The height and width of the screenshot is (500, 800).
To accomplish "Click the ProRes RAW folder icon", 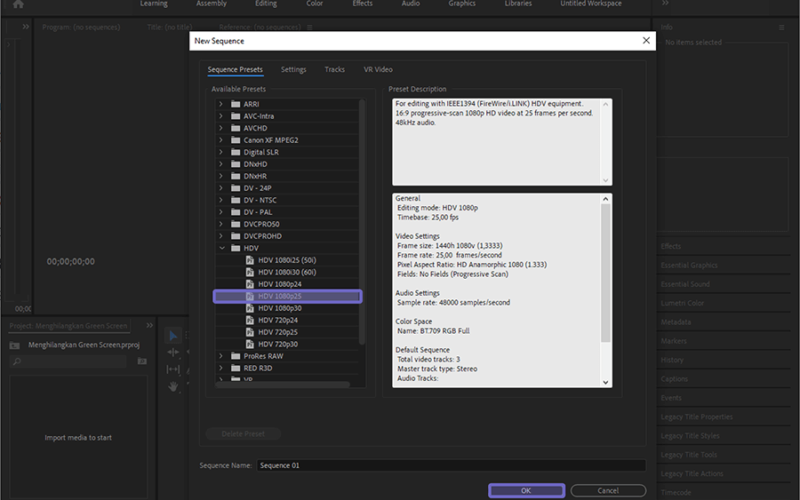I will click(x=235, y=356).
